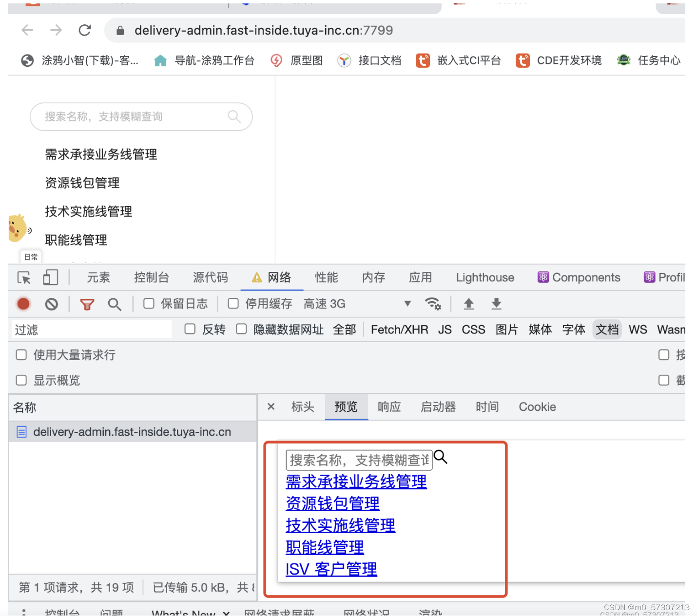Open 职能线管理 in page sidebar
The height and width of the screenshot is (616, 697).
pos(76,240)
